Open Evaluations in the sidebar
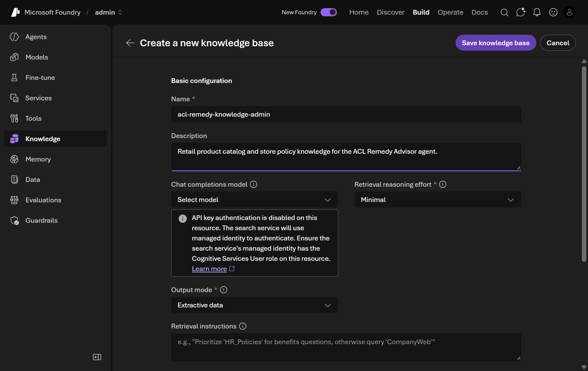588x371 pixels. coord(55,200)
